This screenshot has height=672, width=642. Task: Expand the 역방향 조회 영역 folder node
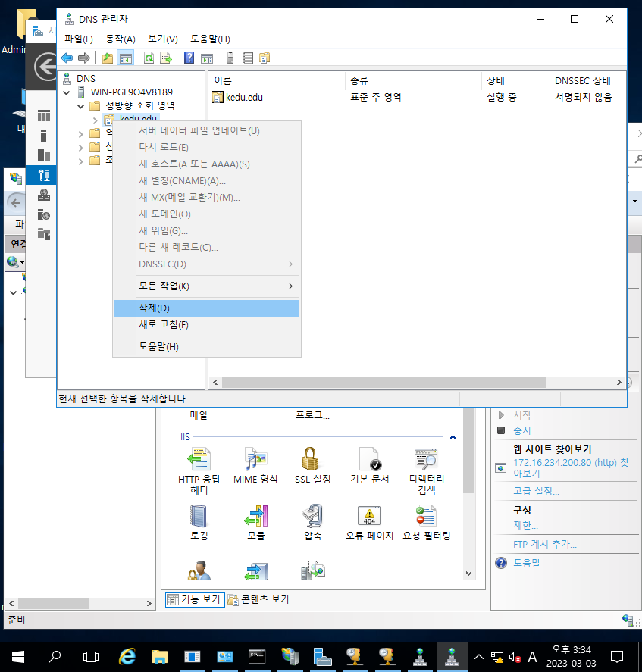point(80,133)
